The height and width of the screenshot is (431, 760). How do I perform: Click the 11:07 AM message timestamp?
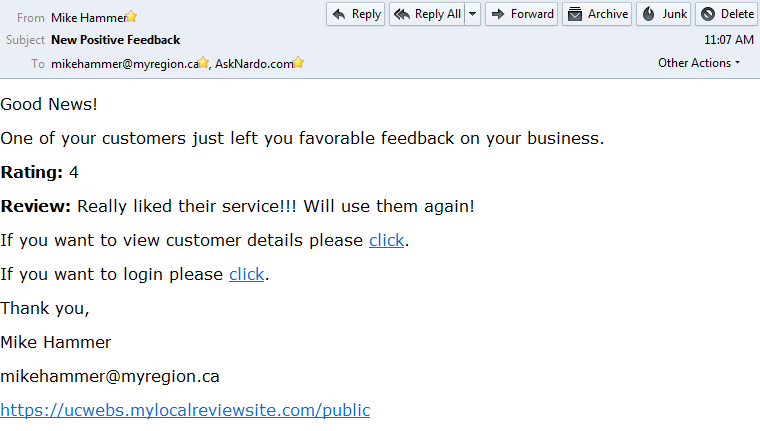729,40
